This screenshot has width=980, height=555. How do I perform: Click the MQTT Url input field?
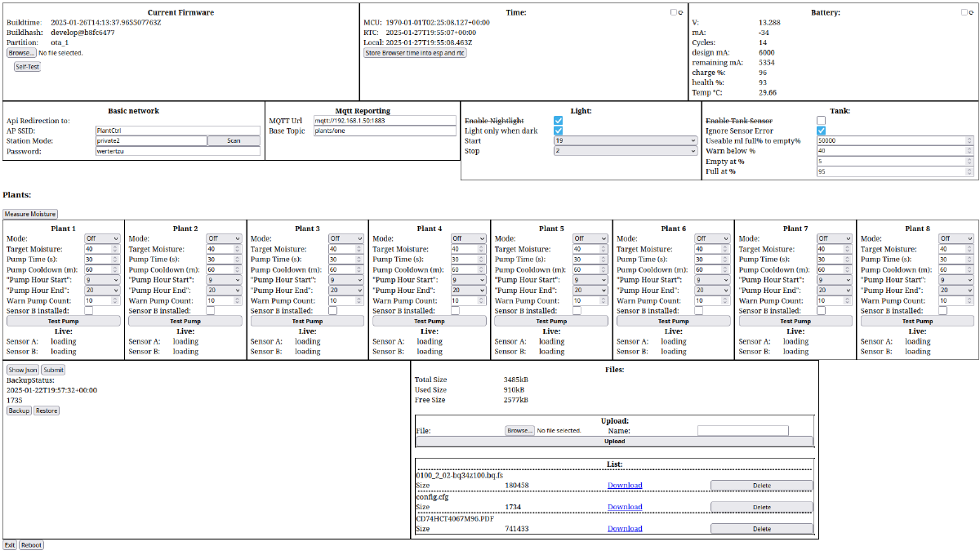384,121
